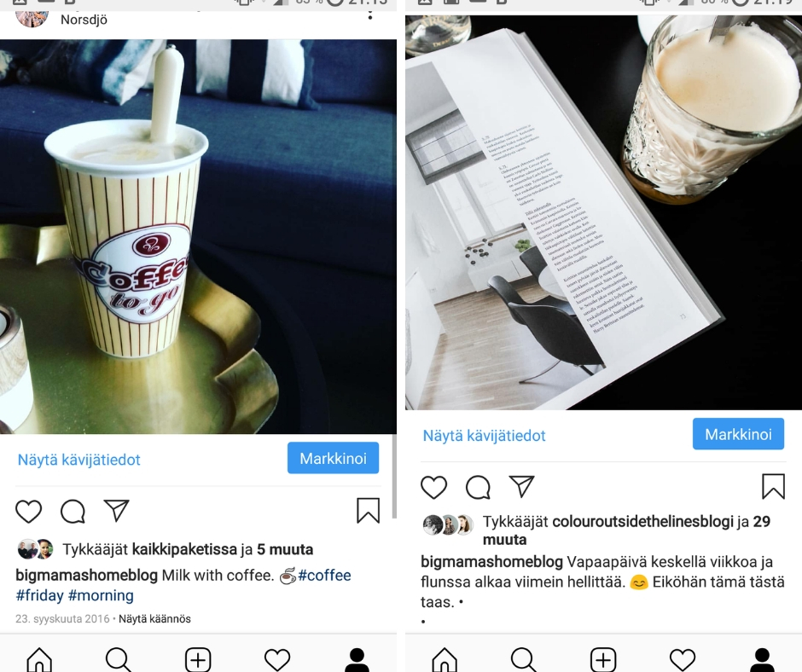Click Markkinoi button under right post
802x672 pixels.
click(738, 434)
